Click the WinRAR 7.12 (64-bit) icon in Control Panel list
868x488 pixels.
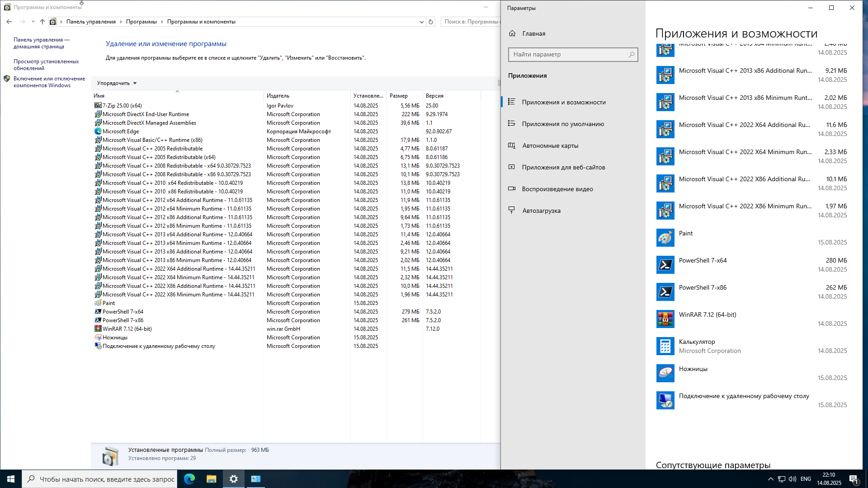(x=98, y=328)
